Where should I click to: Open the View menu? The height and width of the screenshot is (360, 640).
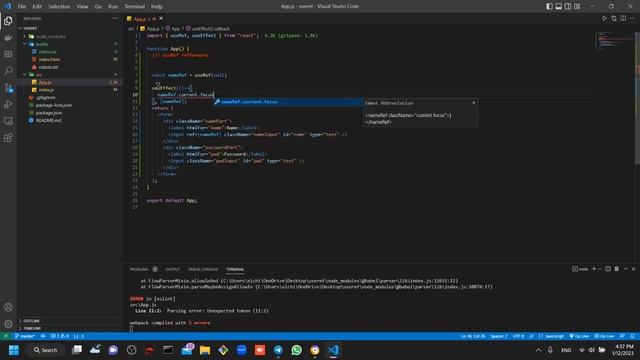(x=82, y=6)
